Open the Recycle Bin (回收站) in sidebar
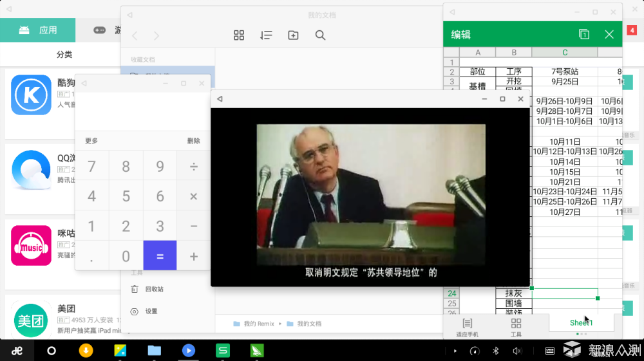644x361 pixels. pyautogui.click(x=154, y=290)
